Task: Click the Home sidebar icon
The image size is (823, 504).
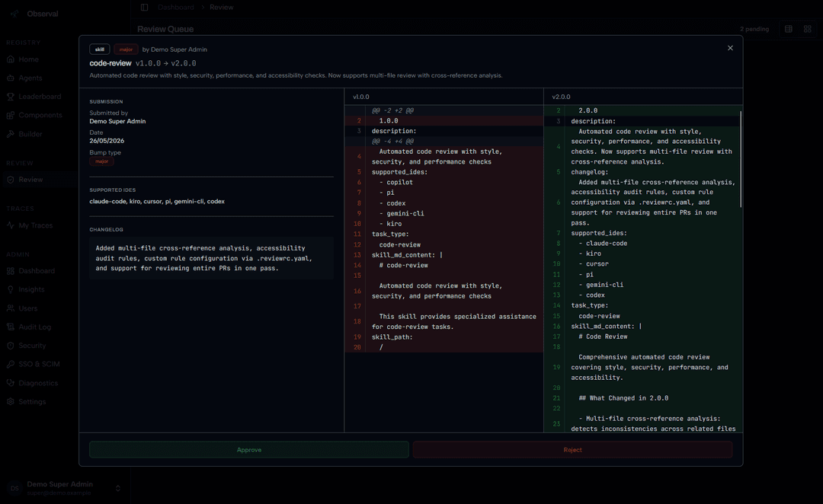Action: 11,59
